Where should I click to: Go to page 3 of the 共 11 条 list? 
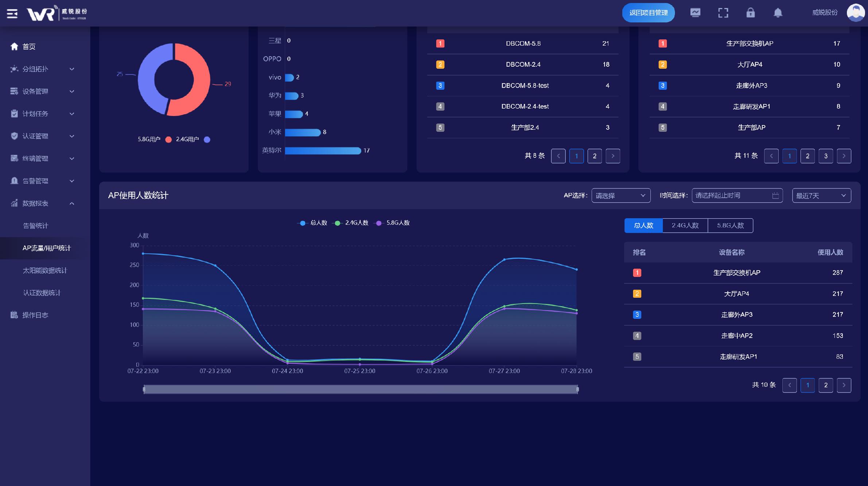pyautogui.click(x=826, y=156)
